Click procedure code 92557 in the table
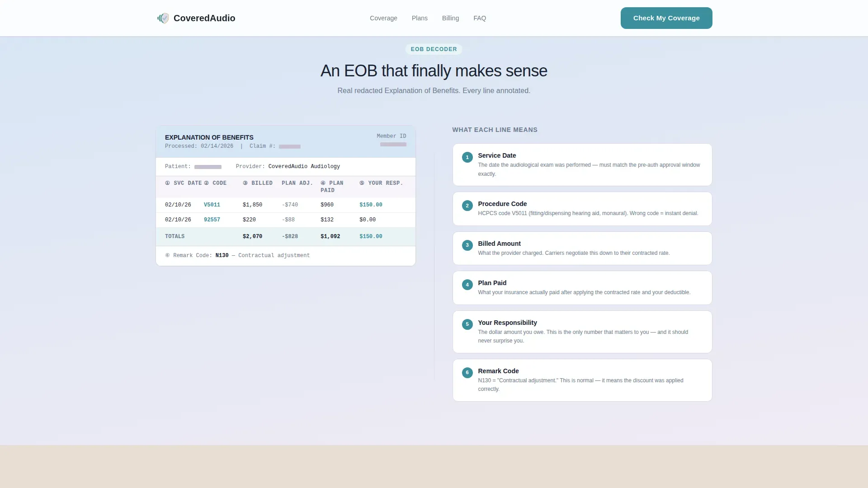Image resolution: width=868 pixels, height=488 pixels. 212,220
